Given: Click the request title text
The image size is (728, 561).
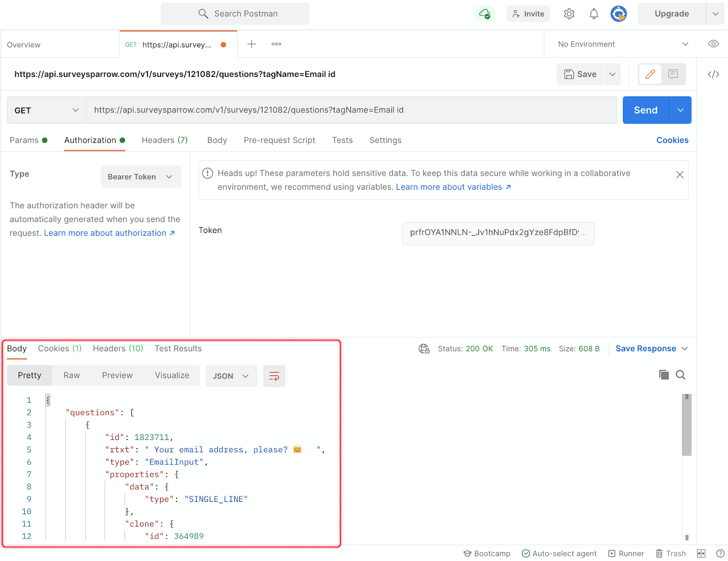Looking at the screenshot, I should pyautogui.click(x=175, y=74).
